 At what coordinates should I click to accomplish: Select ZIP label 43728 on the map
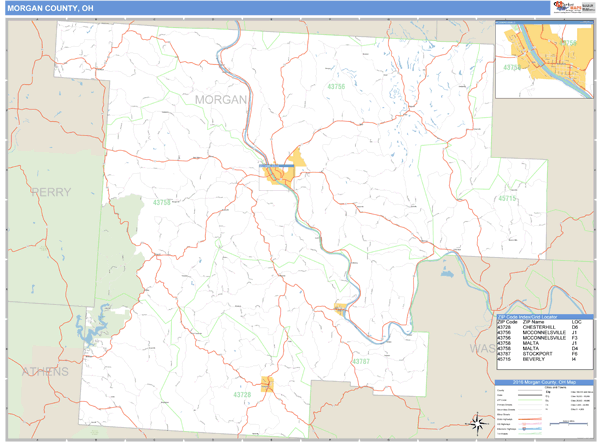pos(241,395)
